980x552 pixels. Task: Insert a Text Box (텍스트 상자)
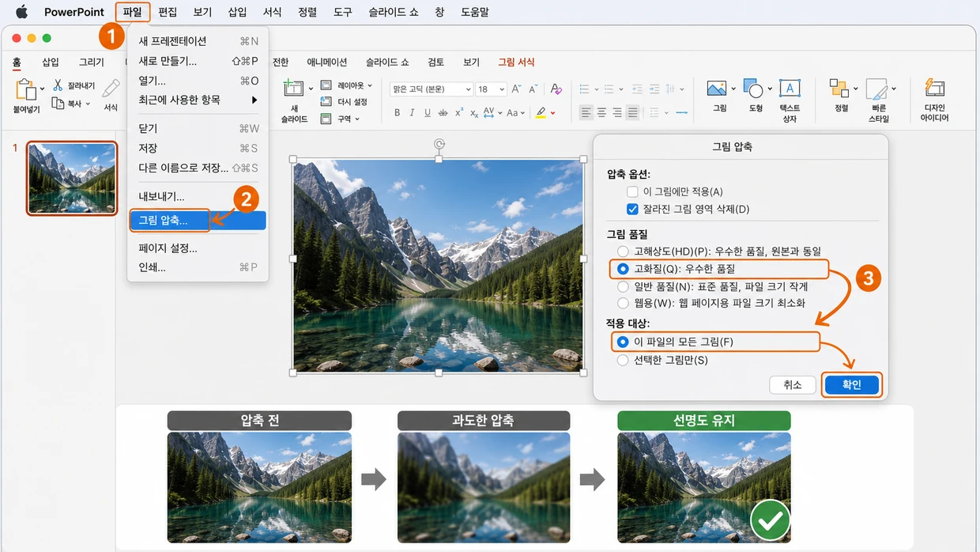click(789, 88)
